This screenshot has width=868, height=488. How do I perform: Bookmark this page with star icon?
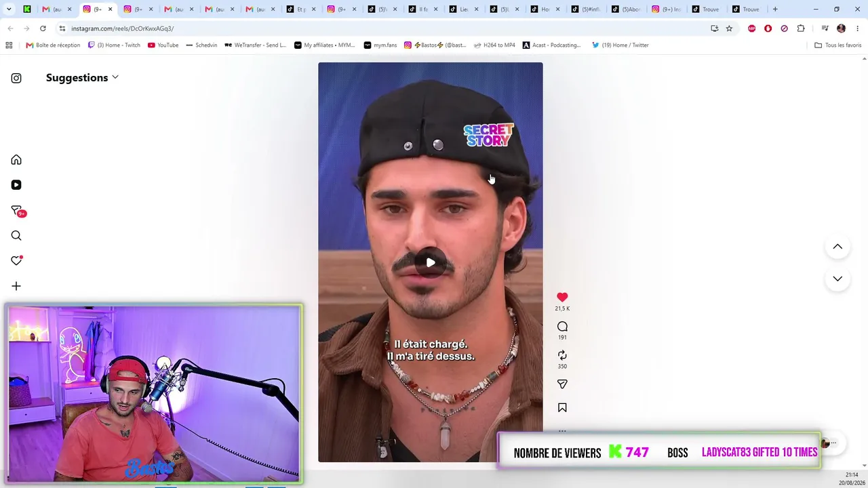click(729, 28)
